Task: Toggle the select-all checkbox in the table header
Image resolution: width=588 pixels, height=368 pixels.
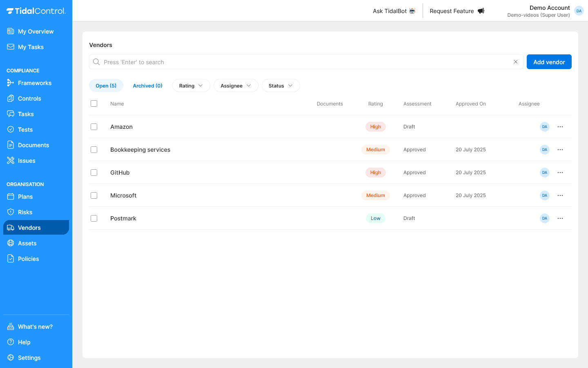Action: pyautogui.click(x=94, y=103)
